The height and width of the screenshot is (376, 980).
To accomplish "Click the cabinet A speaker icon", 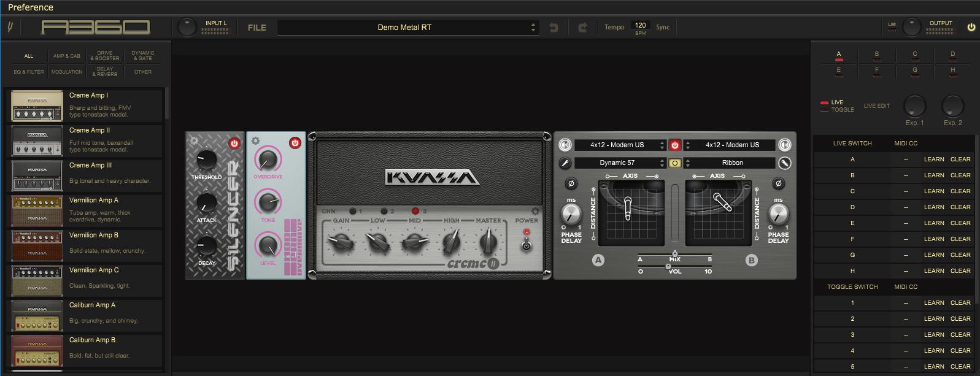I will [x=565, y=145].
